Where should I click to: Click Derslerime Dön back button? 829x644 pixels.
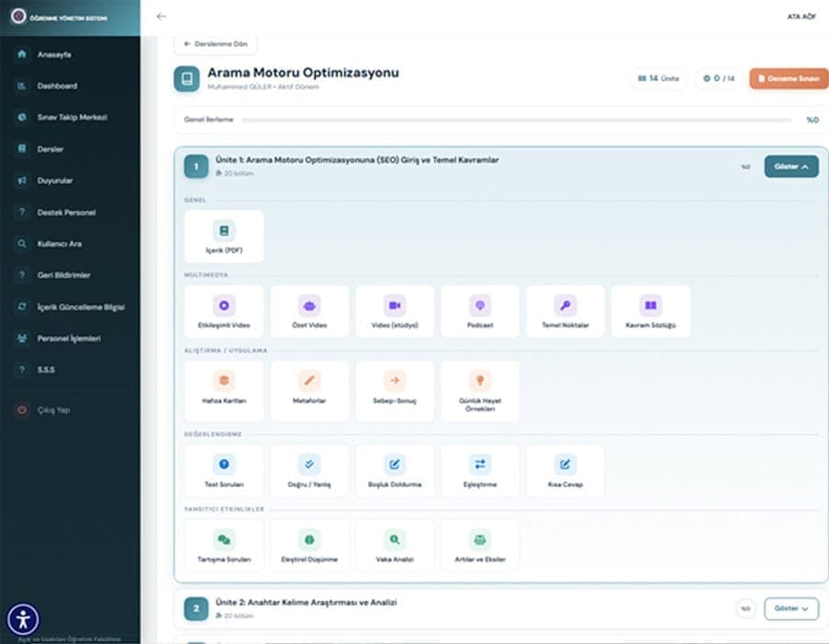[x=215, y=43]
